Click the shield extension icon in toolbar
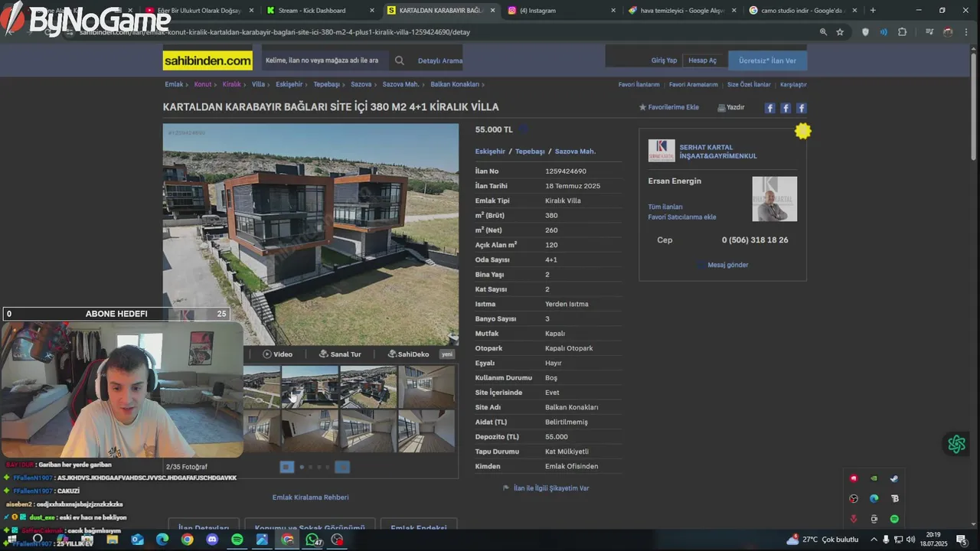Screen dimensions: 980x551 pyautogui.click(x=865, y=32)
